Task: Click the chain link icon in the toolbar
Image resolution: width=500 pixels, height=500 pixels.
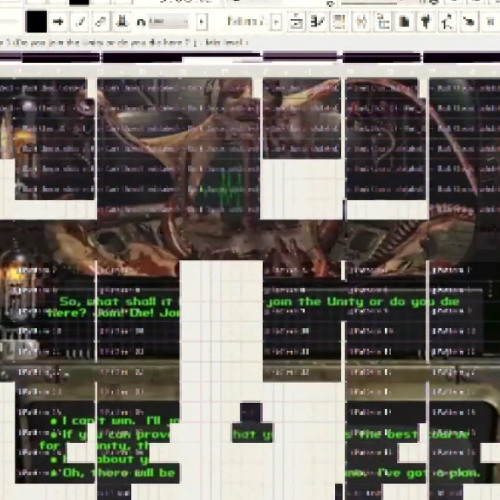Action: click(100, 22)
